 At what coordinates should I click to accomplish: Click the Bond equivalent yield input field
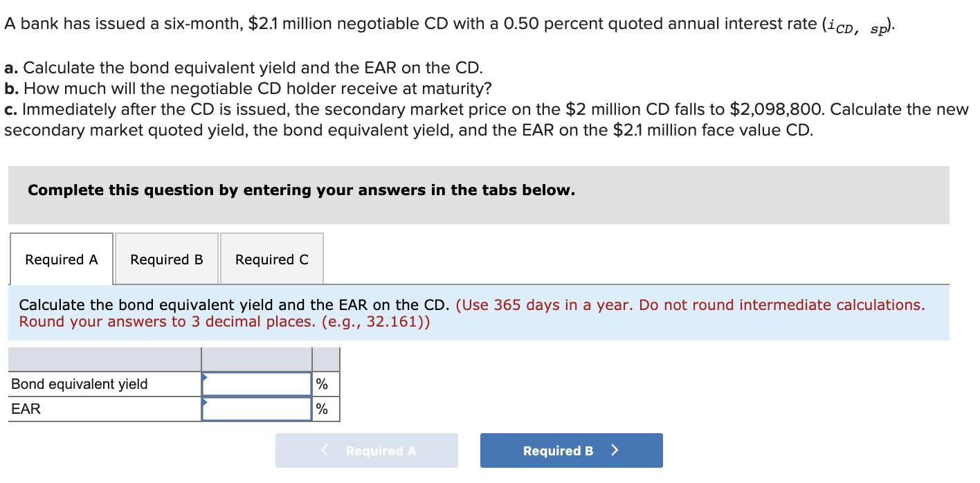(x=257, y=384)
